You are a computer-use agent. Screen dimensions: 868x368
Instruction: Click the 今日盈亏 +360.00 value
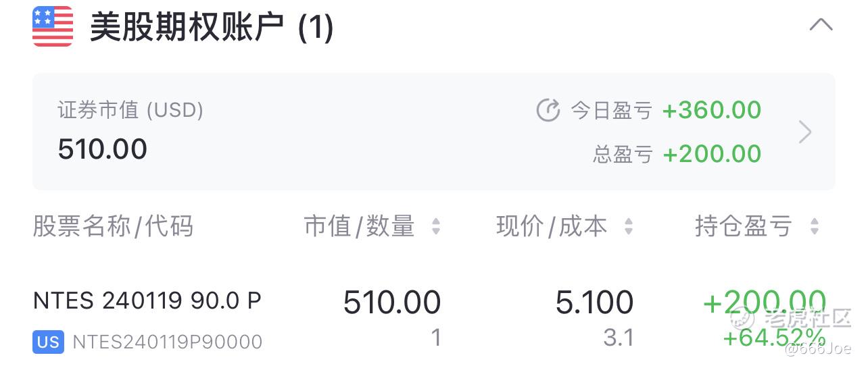[712, 110]
